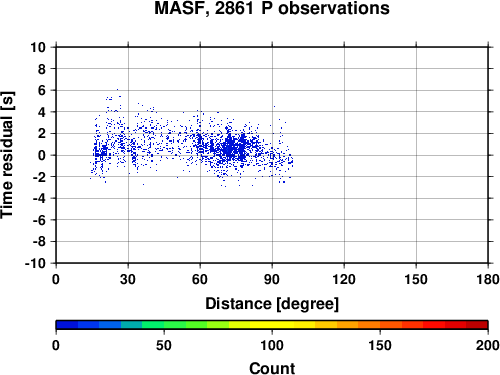Click the 90 tick label on distance axis
Viewport: 500px width, 375px height.
coord(272,279)
